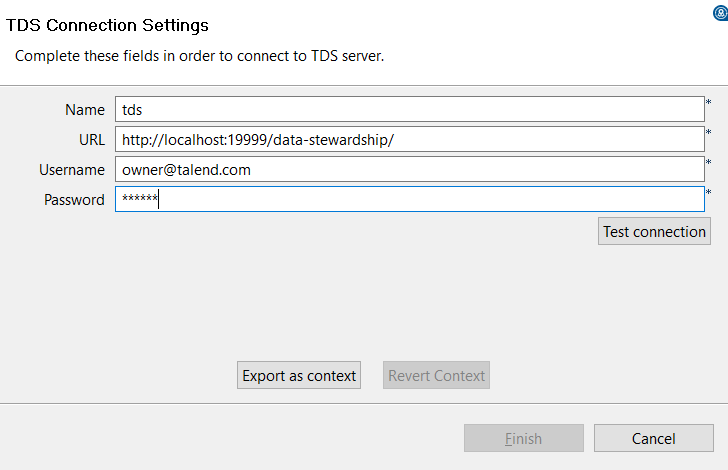This screenshot has height=470, width=728.
Task: Click the Username field label
Action: click(x=72, y=170)
